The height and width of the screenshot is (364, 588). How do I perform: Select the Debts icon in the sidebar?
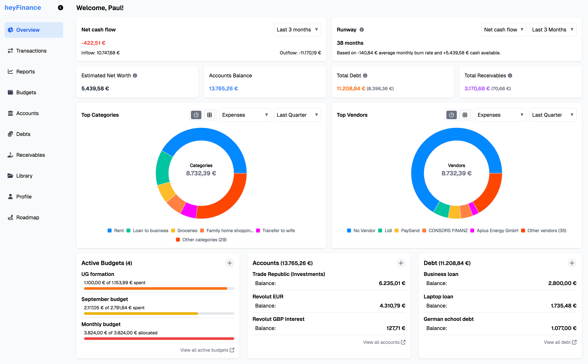click(11, 134)
